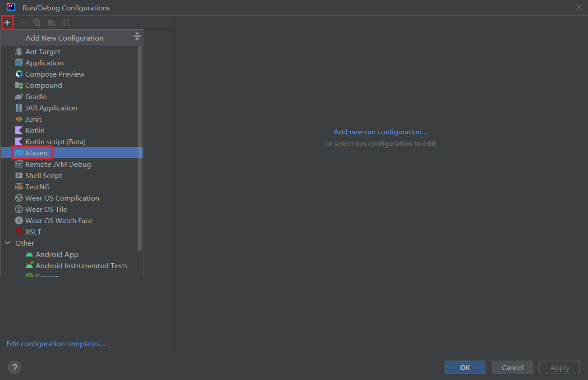This screenshot has height=380, width=588.
Task: Click the question mark Help icon
Action: pos(15,368)
